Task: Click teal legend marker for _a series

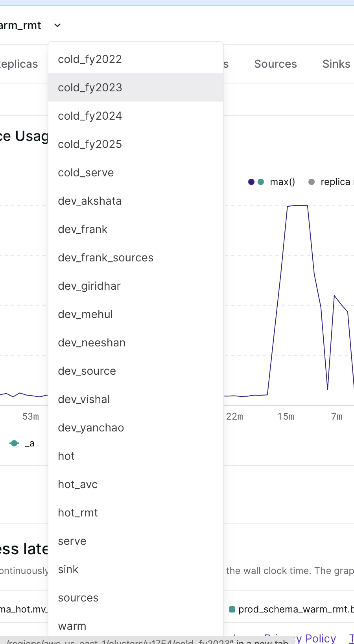Action: click(14, 443)
